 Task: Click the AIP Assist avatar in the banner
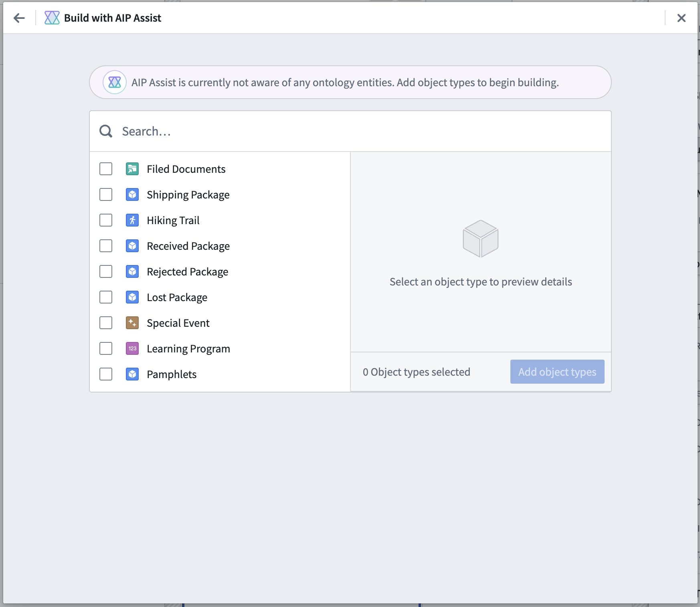pos(115,82)
